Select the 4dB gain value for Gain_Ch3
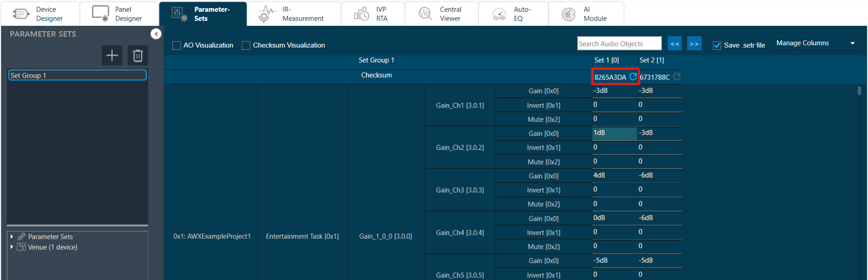868x280 pixels. click(614, 176)
